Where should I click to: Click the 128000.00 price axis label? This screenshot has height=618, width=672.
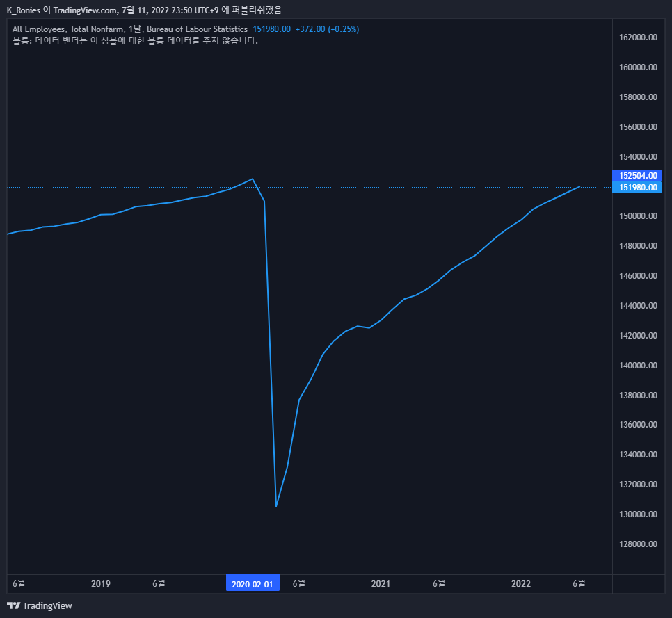638,544
